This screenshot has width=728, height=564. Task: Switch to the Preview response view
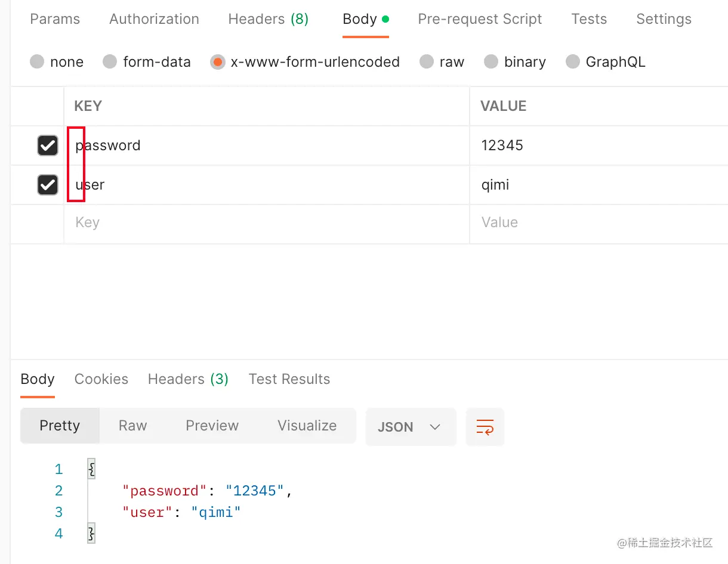pyautogui.click(x=212, y=426)
